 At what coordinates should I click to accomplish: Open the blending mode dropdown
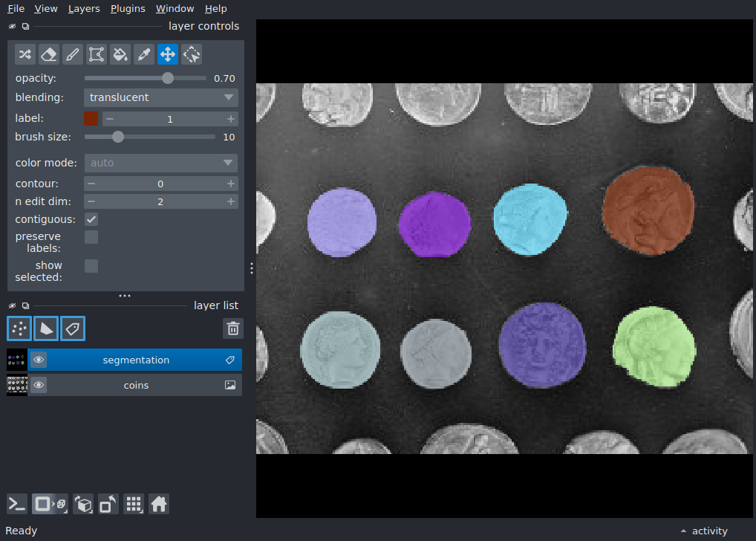click(x=161, y=97)
